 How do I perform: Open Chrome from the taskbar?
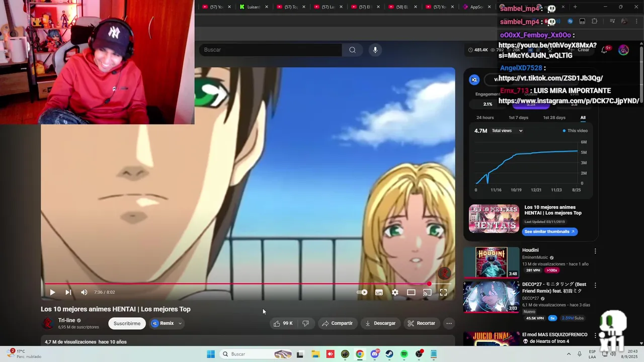pyautogui.click(x=360, y=354)
